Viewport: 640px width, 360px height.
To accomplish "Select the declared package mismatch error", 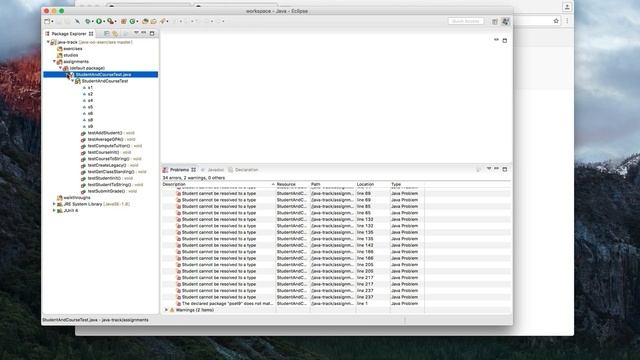I will click(x=336, y=304).
